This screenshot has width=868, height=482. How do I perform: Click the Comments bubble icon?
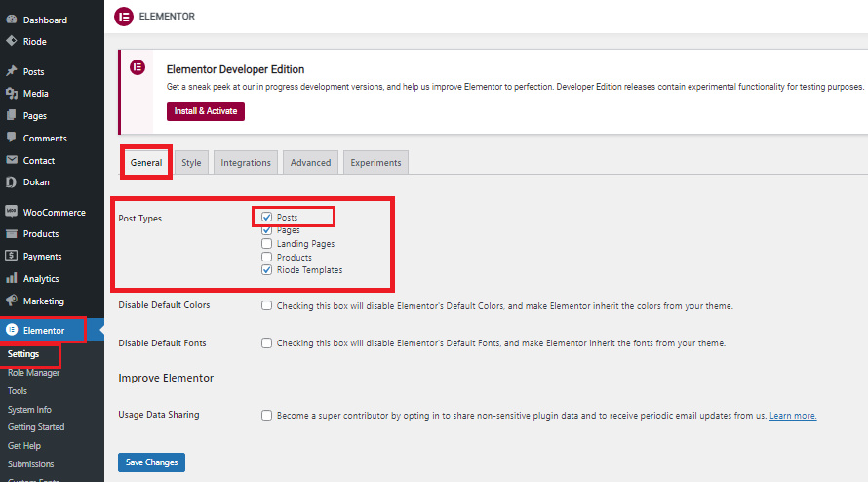(11, 138)
